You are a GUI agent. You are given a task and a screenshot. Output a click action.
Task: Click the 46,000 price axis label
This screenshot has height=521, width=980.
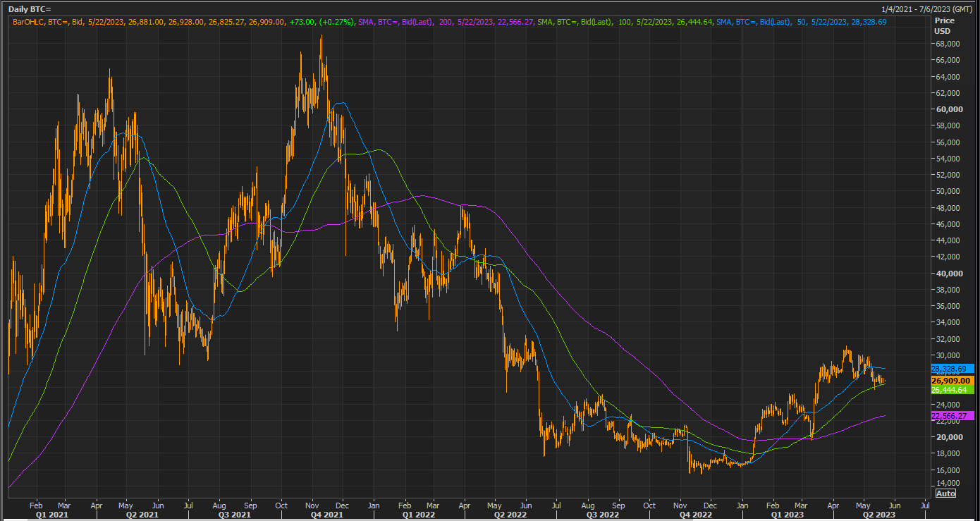click(949, 224)
